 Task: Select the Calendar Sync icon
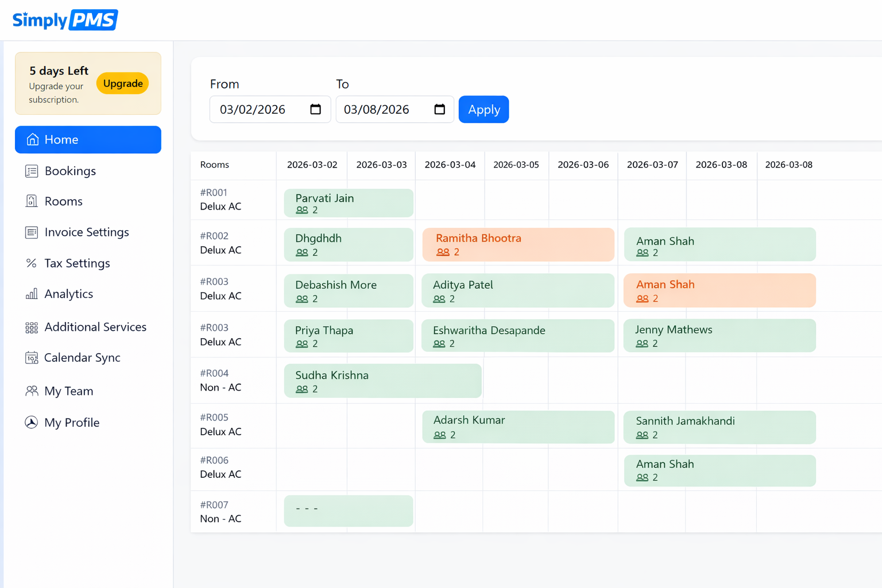tap(32, 357)
